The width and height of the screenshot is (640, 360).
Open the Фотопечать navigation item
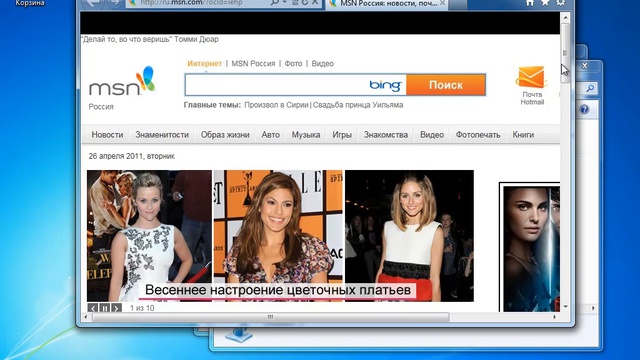[x=478, y=135]
